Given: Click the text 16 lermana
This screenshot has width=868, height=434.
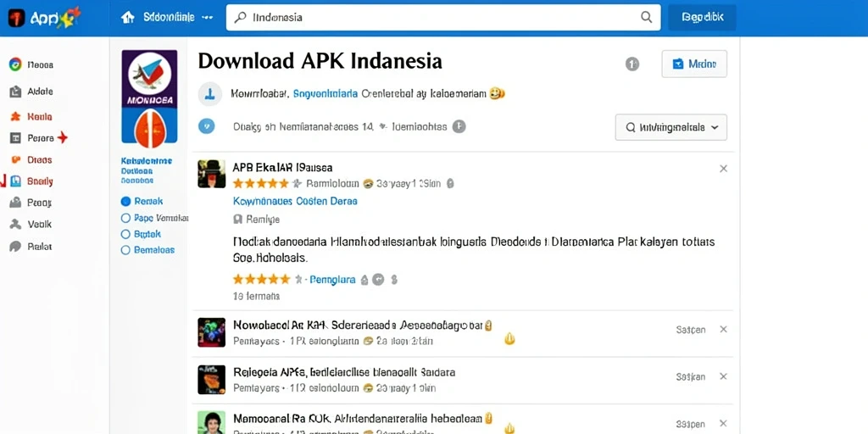Looking at the screenshot, I should pyautogui.click(x=256, y=296).
